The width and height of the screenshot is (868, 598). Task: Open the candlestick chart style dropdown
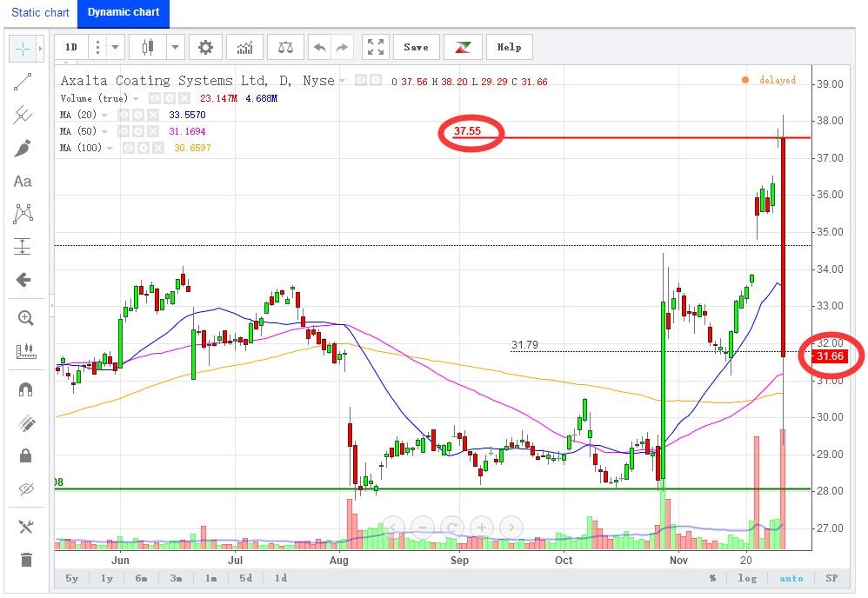[175, 47]
